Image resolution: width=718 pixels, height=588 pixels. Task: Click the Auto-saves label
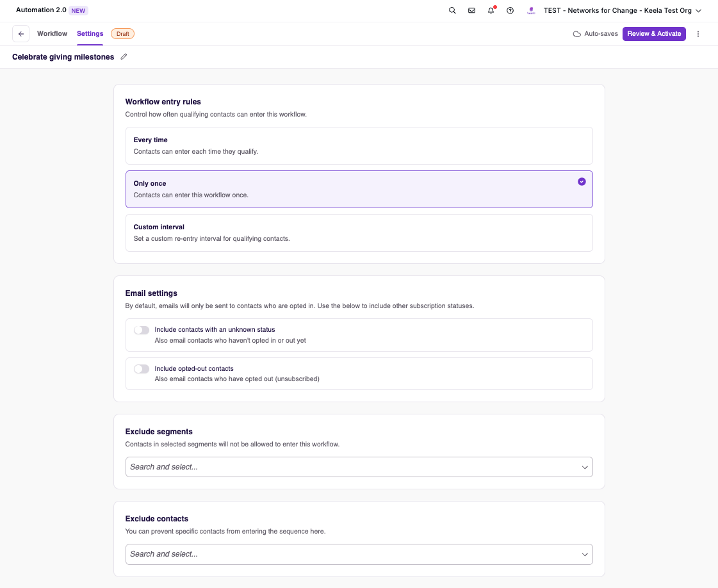click(x=601, y=34)
